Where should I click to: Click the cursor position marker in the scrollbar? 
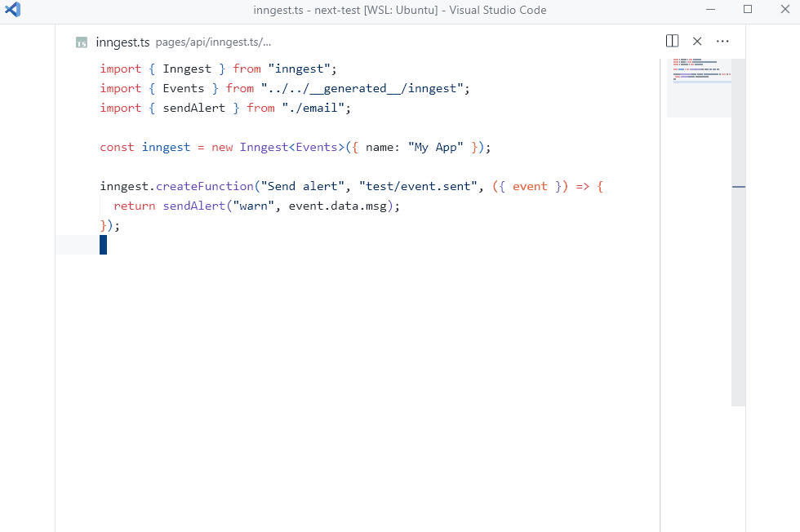[x=738, y=187]
